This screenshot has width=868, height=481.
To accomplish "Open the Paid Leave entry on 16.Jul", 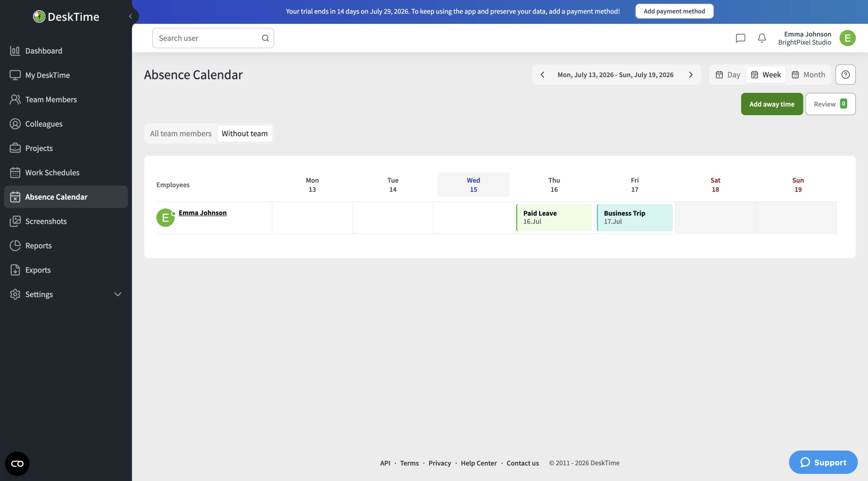I will click(x=554, y=218).
